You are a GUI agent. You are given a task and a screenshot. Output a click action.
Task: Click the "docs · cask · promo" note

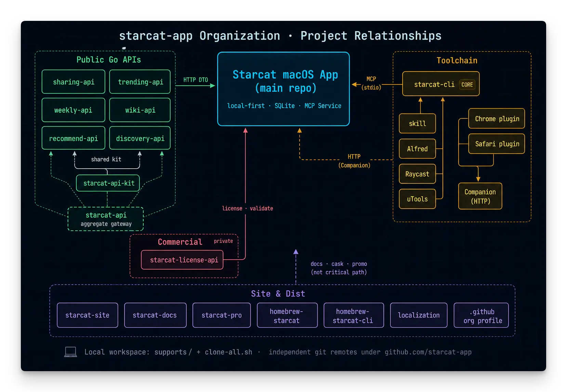pyautogui.click(x=339, y=264)
